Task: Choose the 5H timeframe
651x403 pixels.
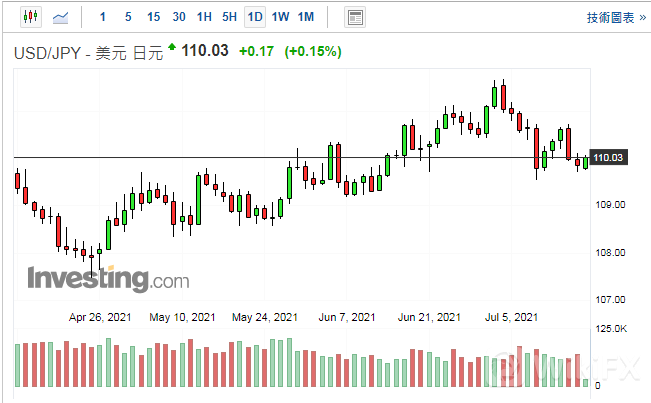Action: tap(229, 17)
